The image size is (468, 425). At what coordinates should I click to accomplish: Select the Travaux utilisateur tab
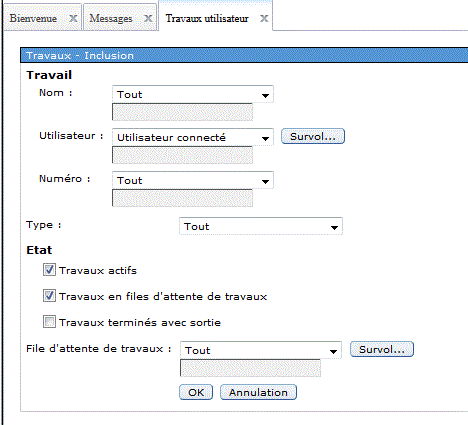pos(207,18)
